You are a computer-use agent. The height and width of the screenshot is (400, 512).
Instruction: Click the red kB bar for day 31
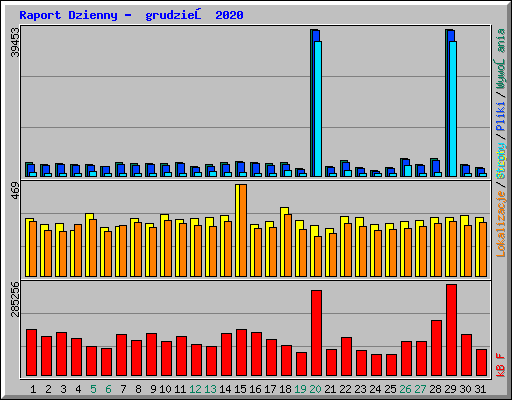(x=482, y=363)
